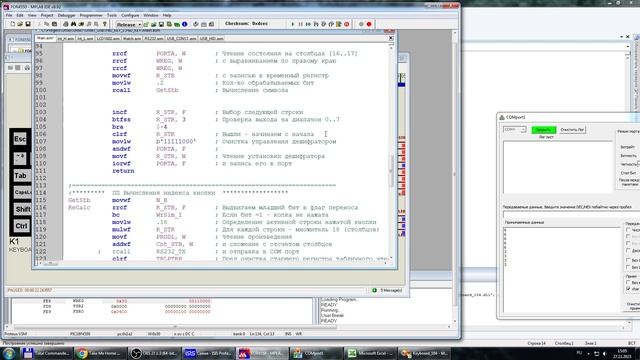640x360 pixels.
Task: Switch to Chrome window in taskbar
Action: click(x=100, y=353)
